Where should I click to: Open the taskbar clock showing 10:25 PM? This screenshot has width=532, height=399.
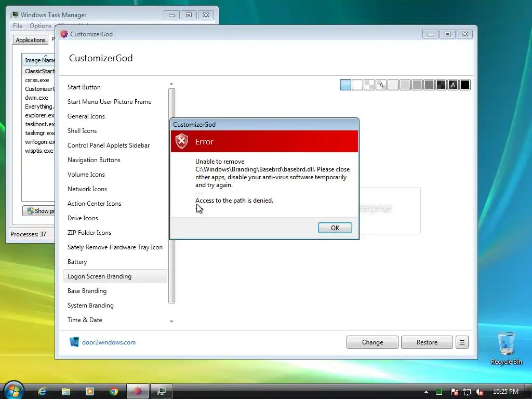pos(506,392)
